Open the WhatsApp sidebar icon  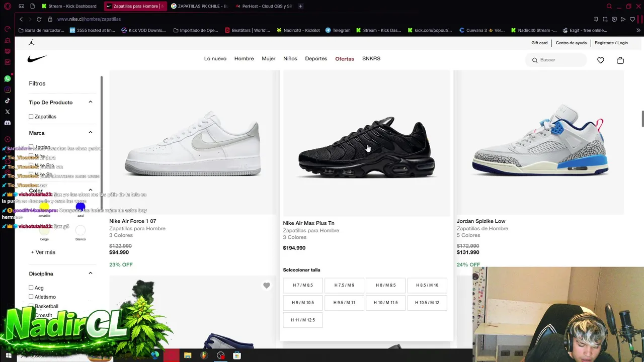click(8, 79)
